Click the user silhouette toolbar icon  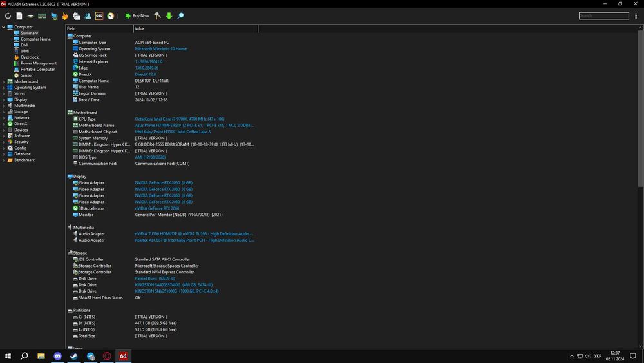coord(88,16)
